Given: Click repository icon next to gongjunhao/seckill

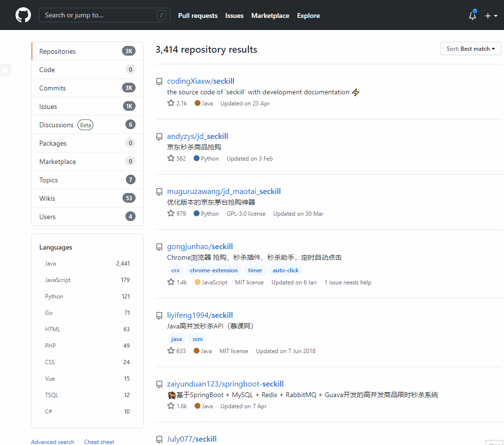Looking at the screenshot, I should click(159, 247).
